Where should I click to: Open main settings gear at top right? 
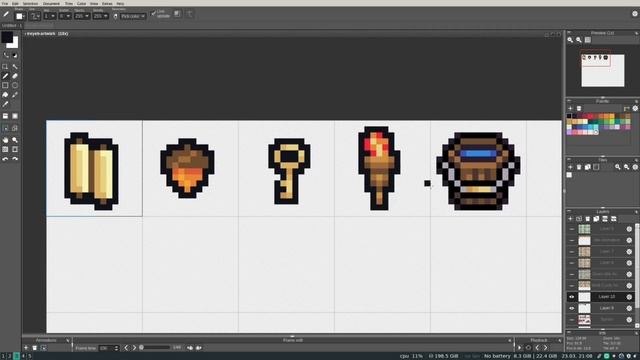635,14
